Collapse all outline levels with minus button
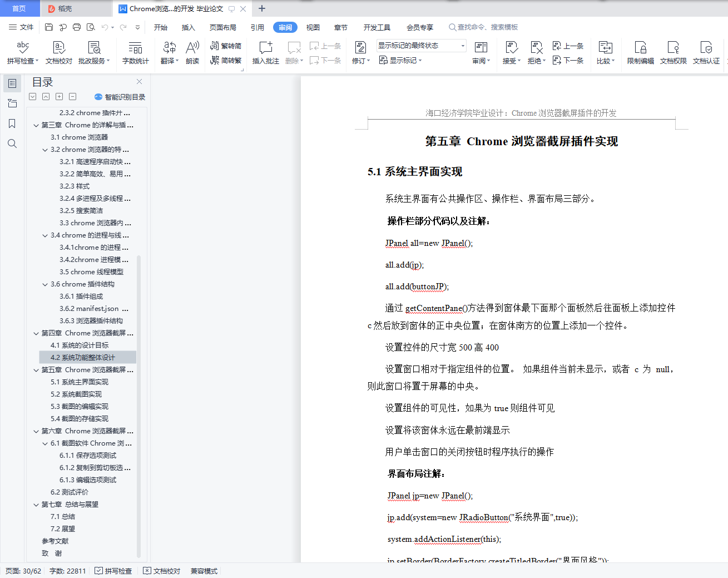The image size is (728, 578). [72, 97]
